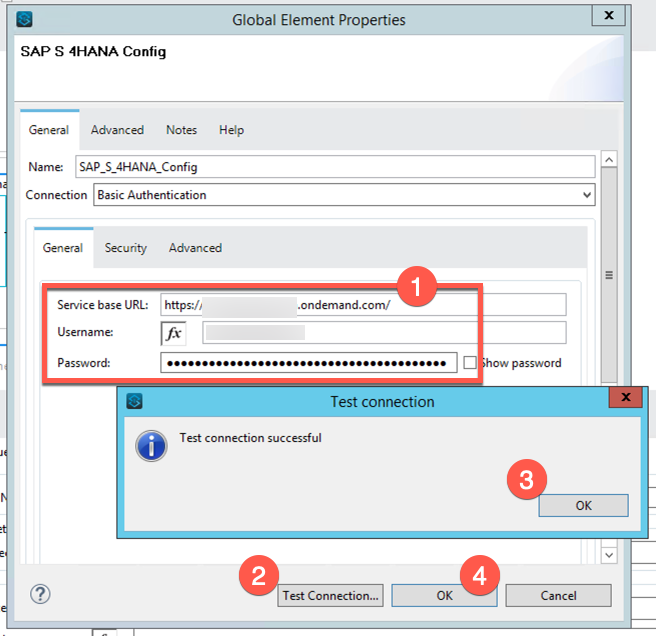Viewport: 656px width, 636px height.
Task: Click the Anypoint icon in Global Element Properties title
Action: coord(24,19)
